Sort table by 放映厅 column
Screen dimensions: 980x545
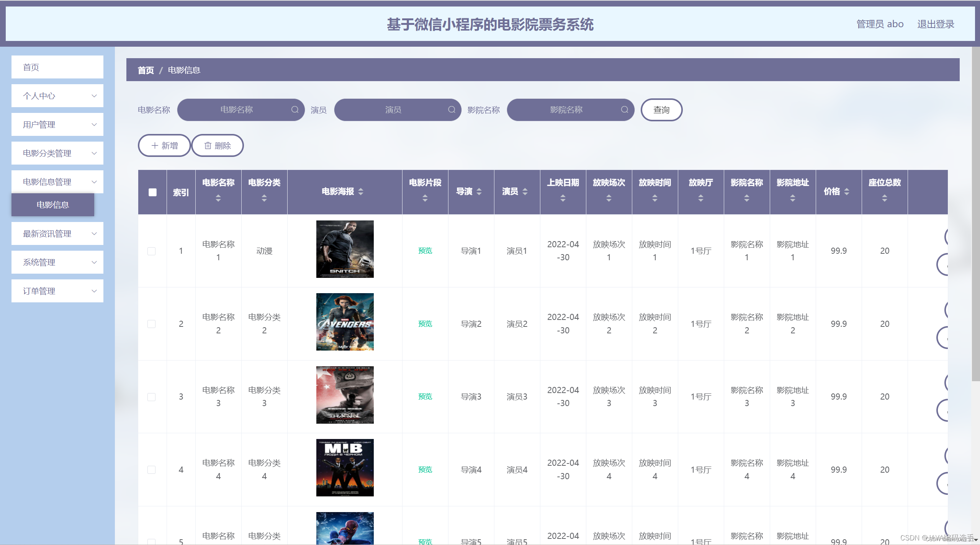(701, 198)
